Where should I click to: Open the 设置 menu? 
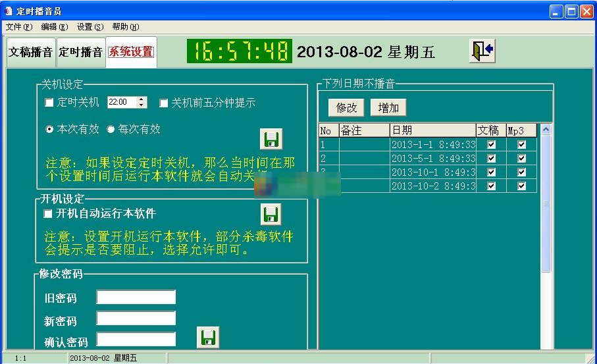click(90, 27)
